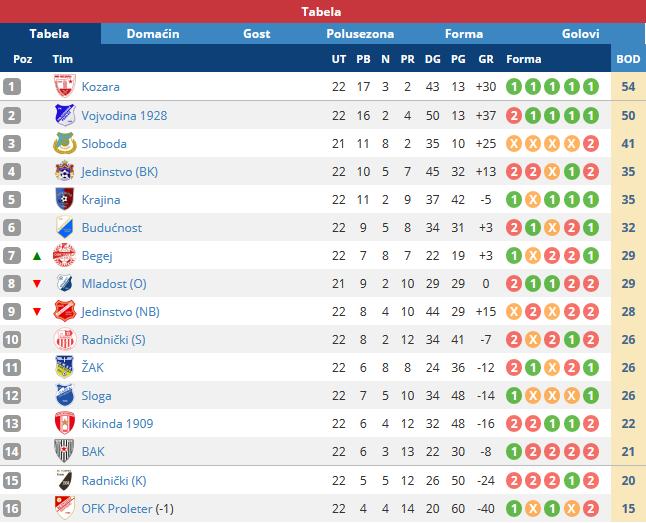This screenshot has width=646, height=523.
Task: Click the Mladost (O) club crest
Action: click(x=64, y=283)
